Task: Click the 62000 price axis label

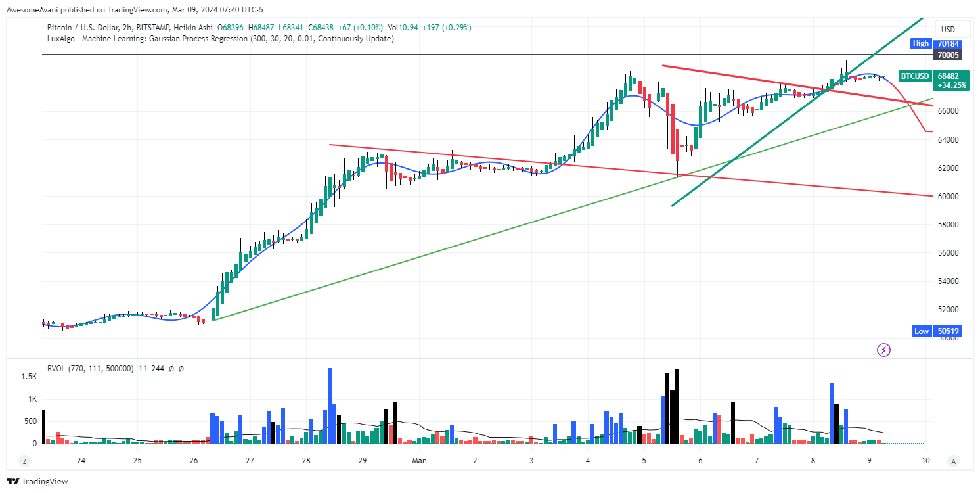Action: point(949,168)
